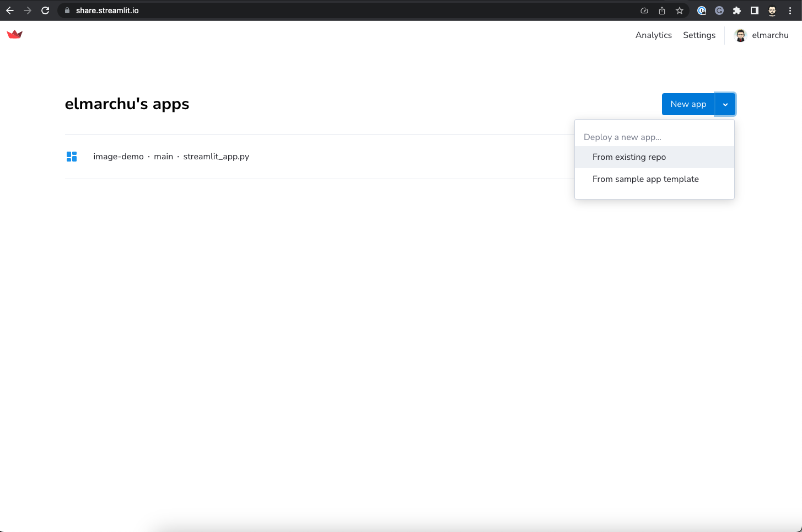Click the browser back arrow
The image size is (802, 532).
click(x=9, y=10)
